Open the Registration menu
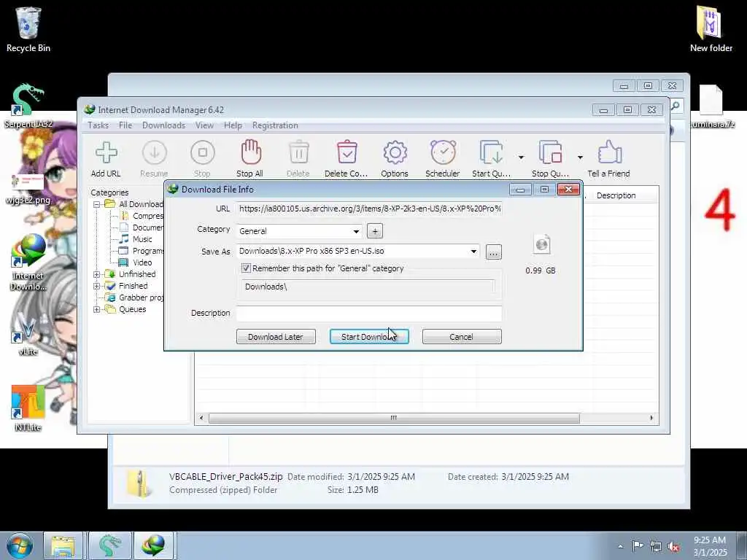Image resolution: width=747 pixels, height=560 pixels. pyautogui.click(x=275, y=125)
